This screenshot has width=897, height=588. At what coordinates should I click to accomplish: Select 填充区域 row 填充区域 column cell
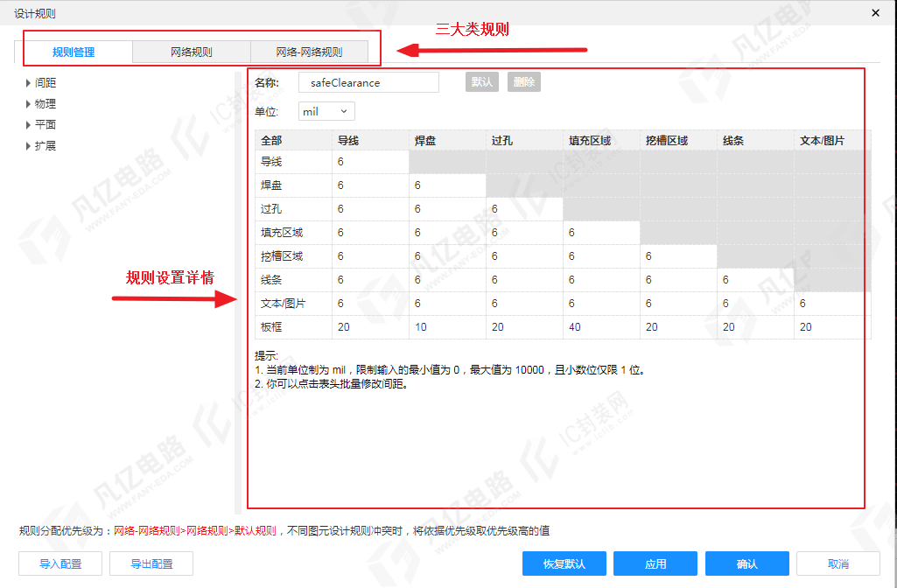point(601,233)
